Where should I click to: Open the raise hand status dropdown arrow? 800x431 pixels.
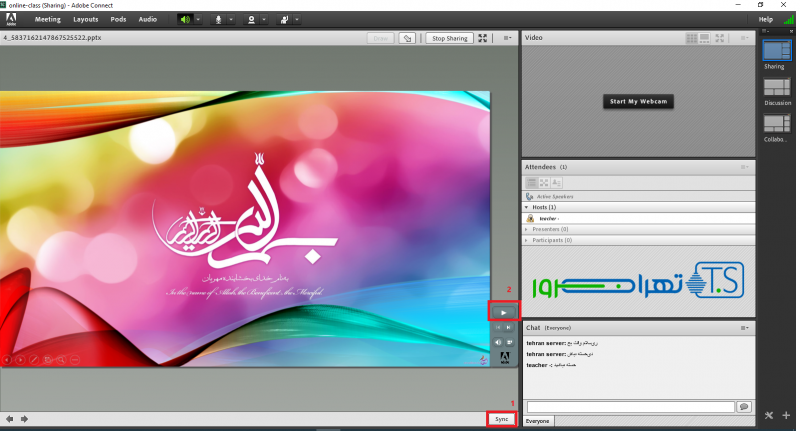[x=297, y=19]
